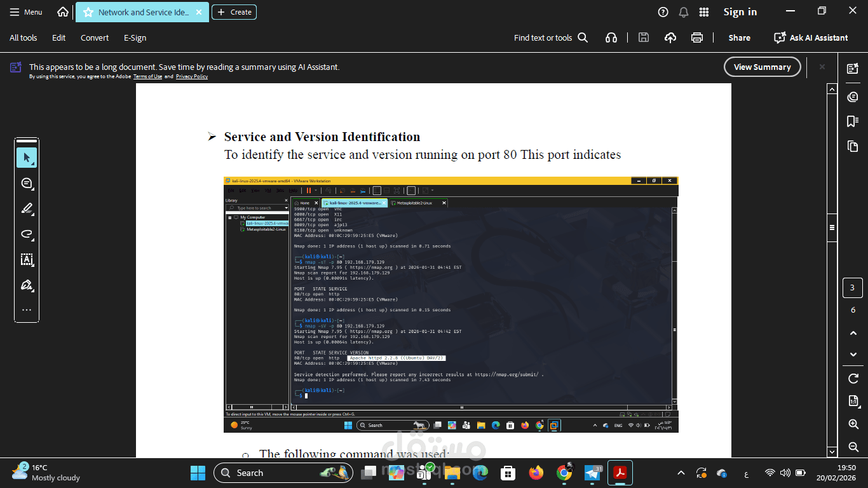Star the Network and Service document tab
The width and height of the screenshot is (868, 488).
pyautogui.click(x=88, y=12)
